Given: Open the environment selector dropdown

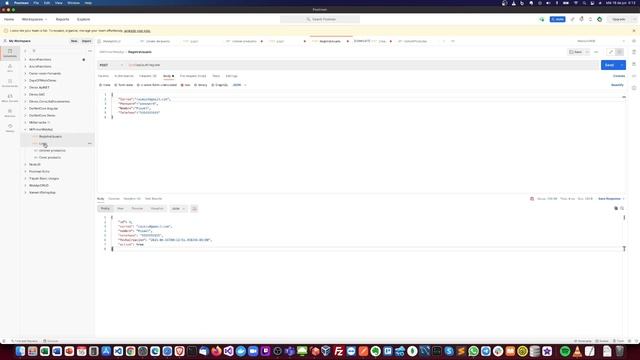Looking at the screenshot, I should (601, 41).
